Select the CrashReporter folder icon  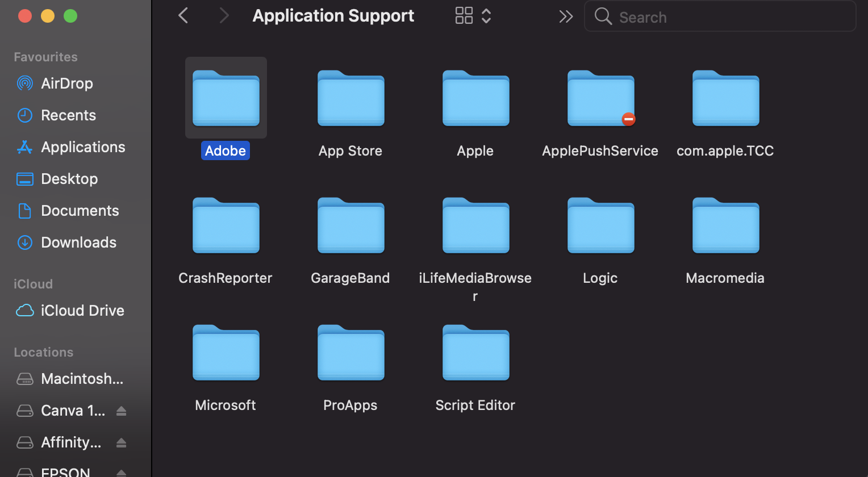coord(226,225)
